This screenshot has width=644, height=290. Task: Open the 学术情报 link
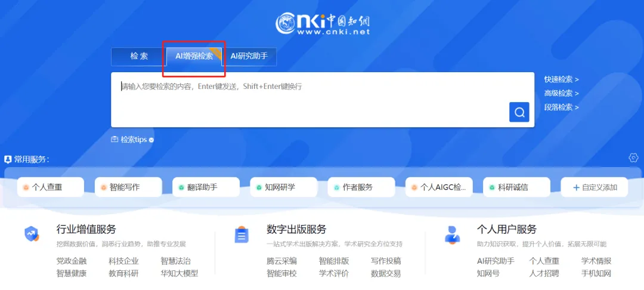tap(596, 261)
